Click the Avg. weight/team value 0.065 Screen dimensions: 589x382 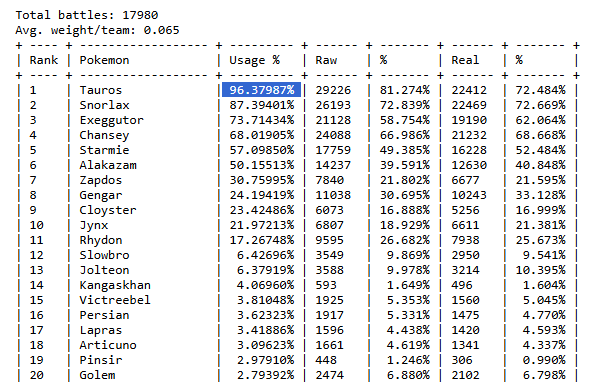point(162,30)
